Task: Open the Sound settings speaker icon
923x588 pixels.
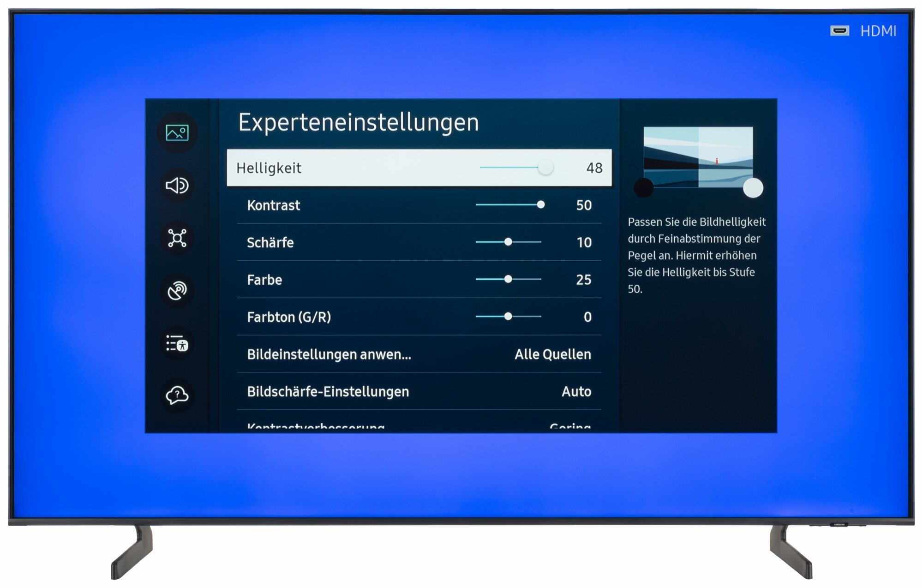Action: [177, 186]
